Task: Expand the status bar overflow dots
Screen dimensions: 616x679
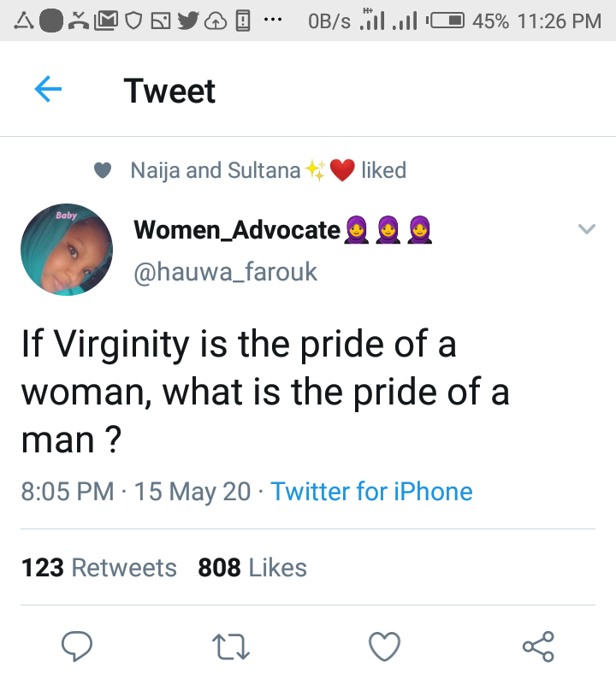Action: pyautogui.click(x=274, y=20)
